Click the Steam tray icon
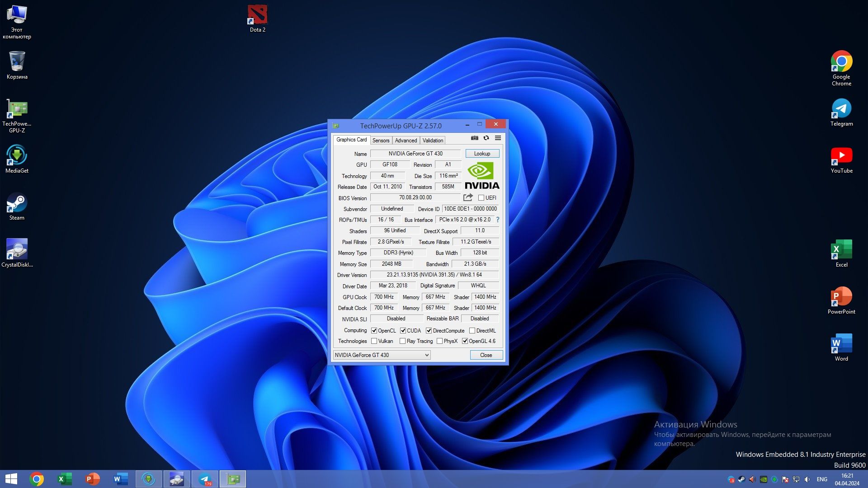The width and height of the screenshot is (868, 488). [x=742, y=479]
